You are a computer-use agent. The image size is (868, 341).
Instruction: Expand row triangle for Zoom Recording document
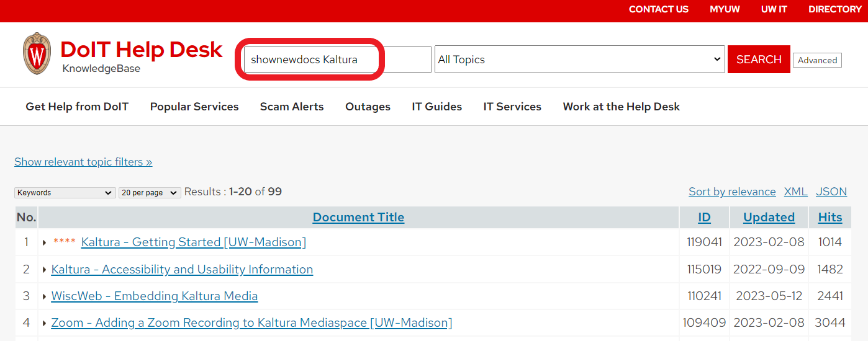tap(44, 323)
